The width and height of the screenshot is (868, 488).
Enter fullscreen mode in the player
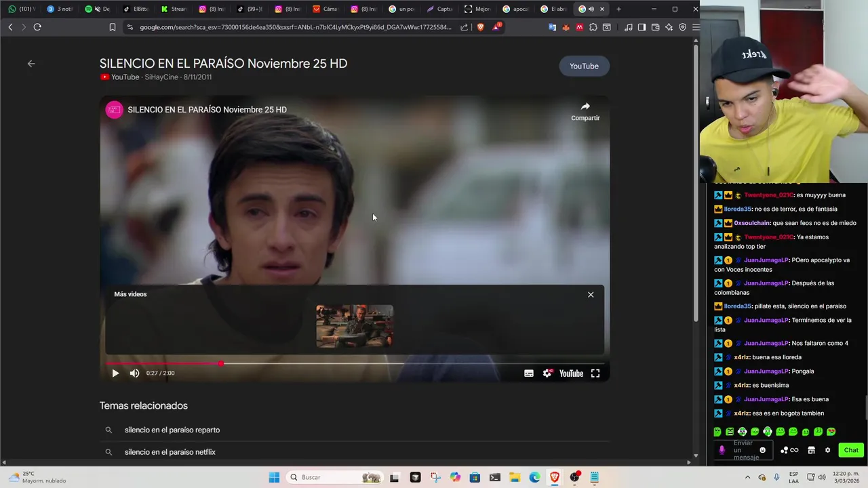coord(595,373)
